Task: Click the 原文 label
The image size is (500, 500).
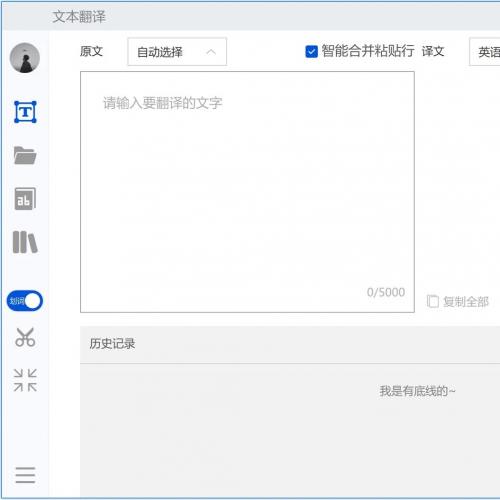Action: [91, 51]
